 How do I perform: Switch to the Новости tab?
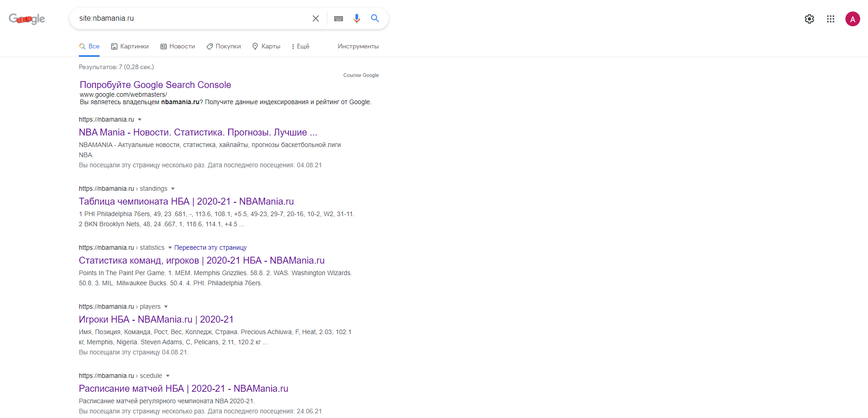(177, 47)
